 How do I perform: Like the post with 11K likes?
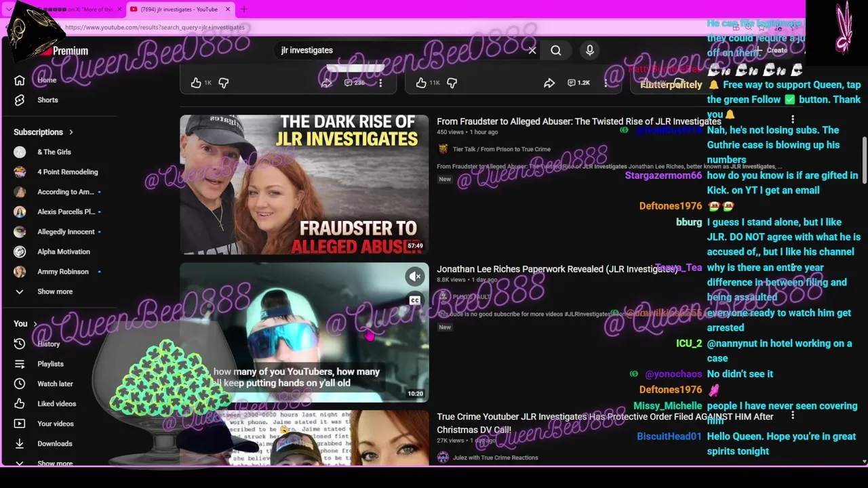coord(421,83)
